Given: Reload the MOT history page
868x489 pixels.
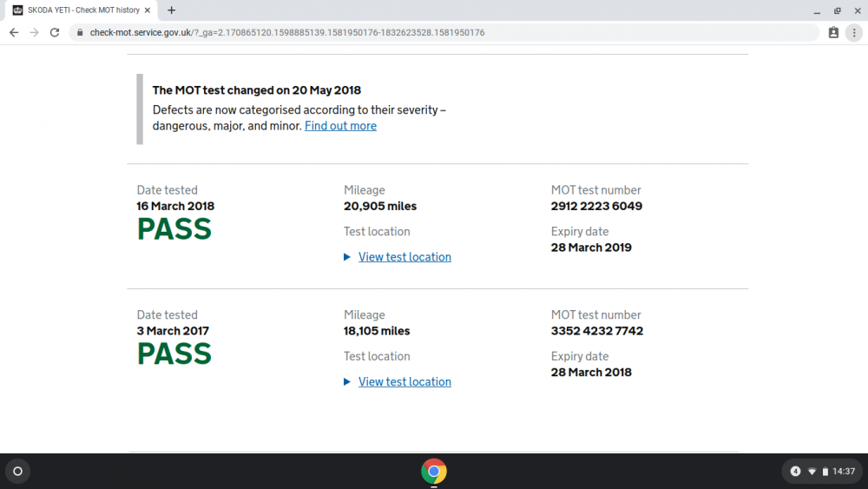Looking at the screenshot, I should click(x=54, y=33).
